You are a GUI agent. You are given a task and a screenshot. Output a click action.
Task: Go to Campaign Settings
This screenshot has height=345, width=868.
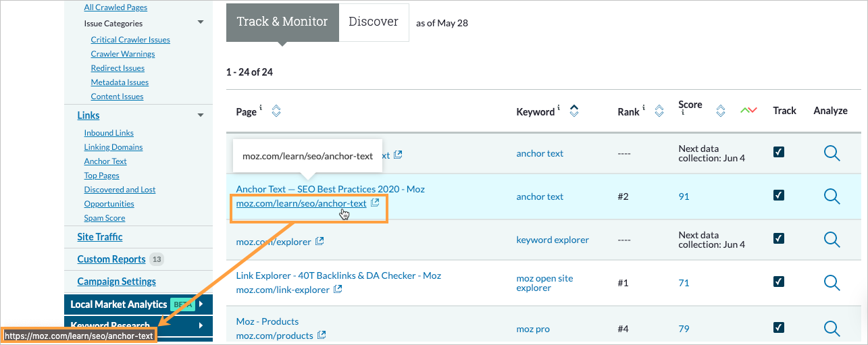[116, 282]
